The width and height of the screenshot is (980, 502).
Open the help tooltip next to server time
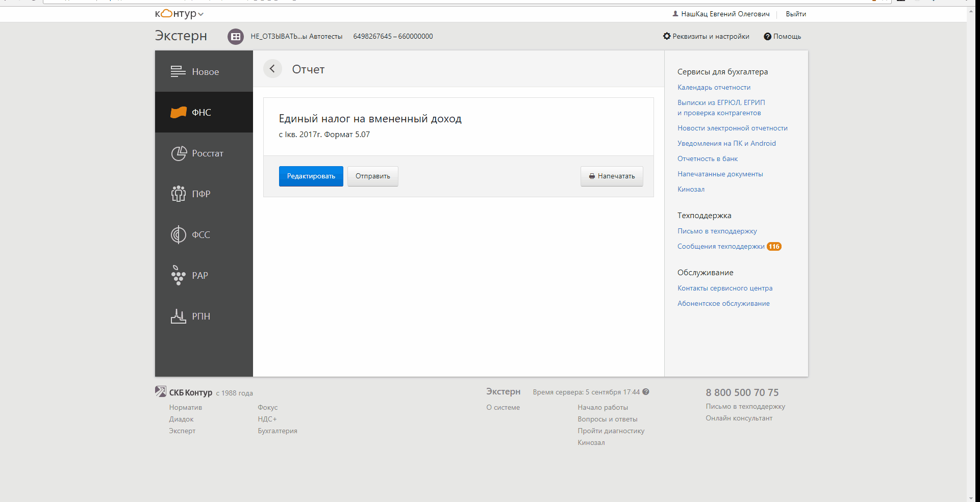point(646,392)
